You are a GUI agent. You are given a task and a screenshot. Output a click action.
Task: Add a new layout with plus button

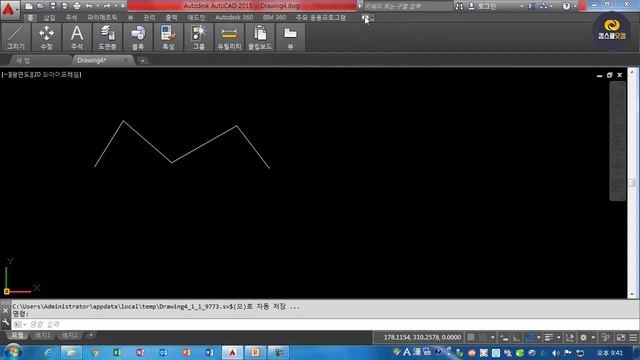pos(91,335)
